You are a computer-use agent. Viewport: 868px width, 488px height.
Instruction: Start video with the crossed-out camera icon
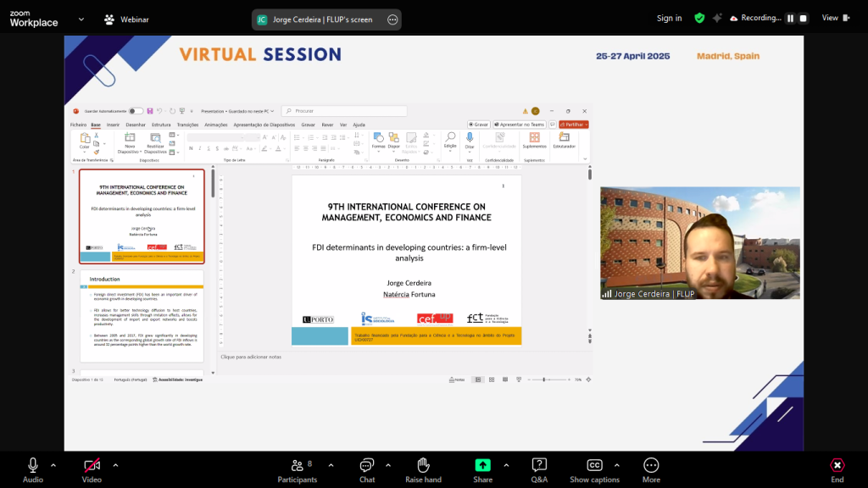tap(92, 465)
